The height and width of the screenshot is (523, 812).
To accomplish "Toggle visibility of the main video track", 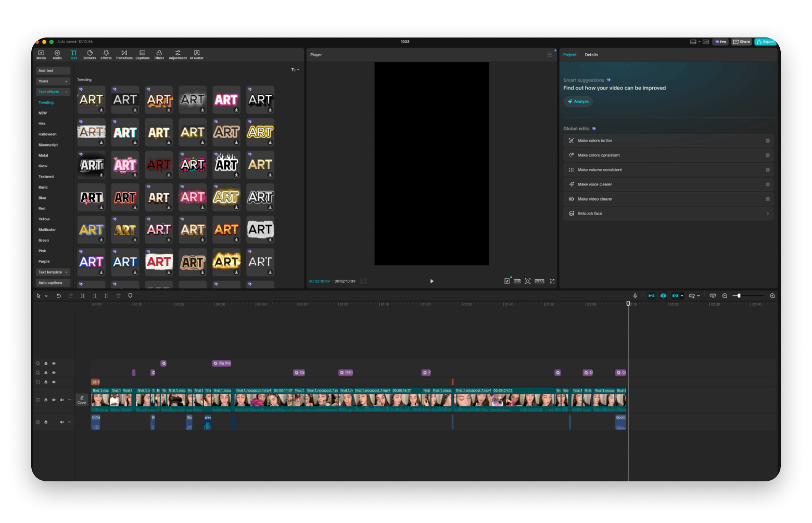I will pos(53,400).
